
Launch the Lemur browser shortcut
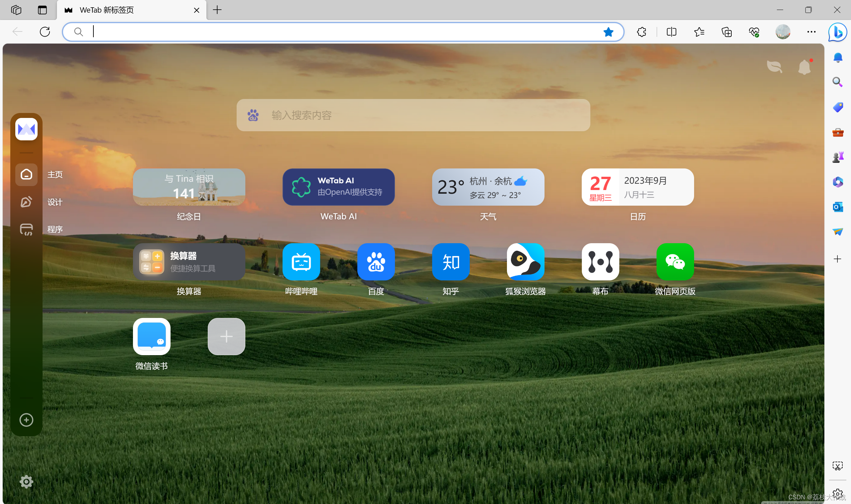[x=525, y=261]
